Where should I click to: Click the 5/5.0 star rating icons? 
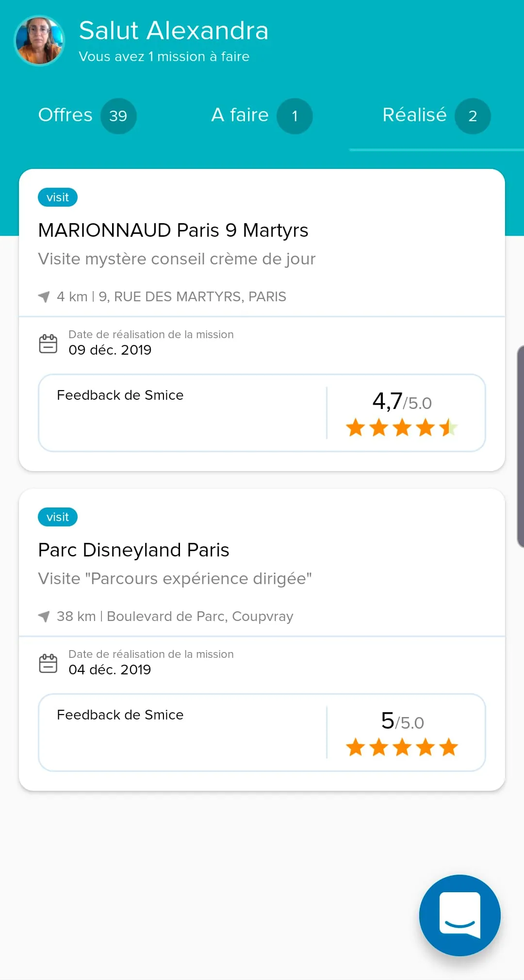coord(402,747)
